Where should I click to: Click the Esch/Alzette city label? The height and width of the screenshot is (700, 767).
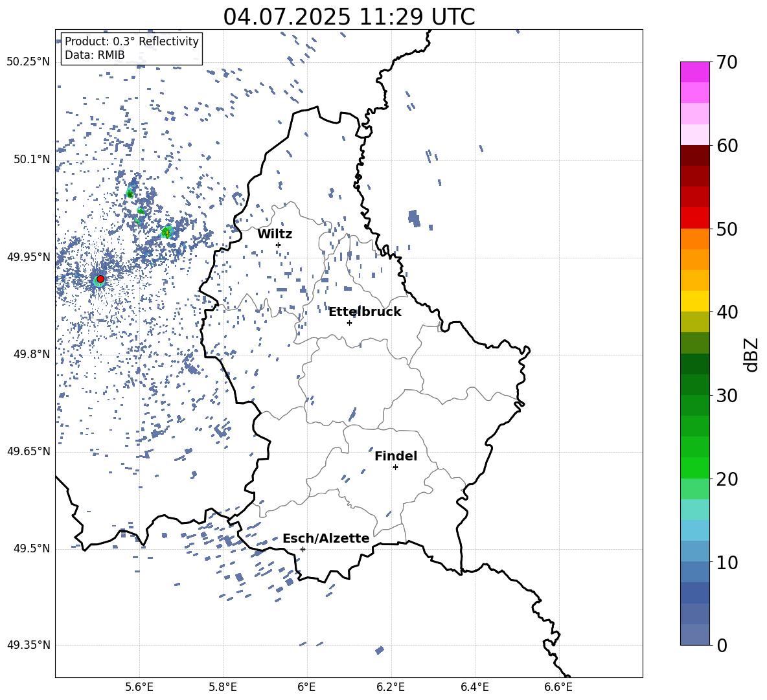click(x=326, y=539)
